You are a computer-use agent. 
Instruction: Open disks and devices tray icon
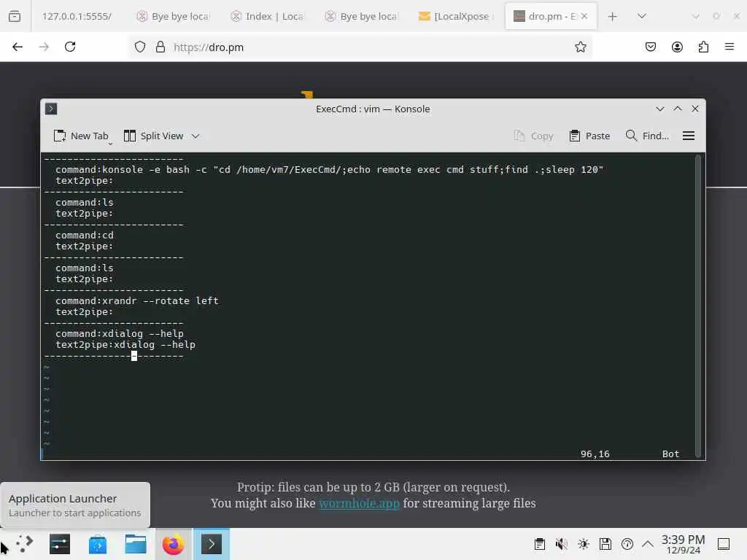(605, 544)
